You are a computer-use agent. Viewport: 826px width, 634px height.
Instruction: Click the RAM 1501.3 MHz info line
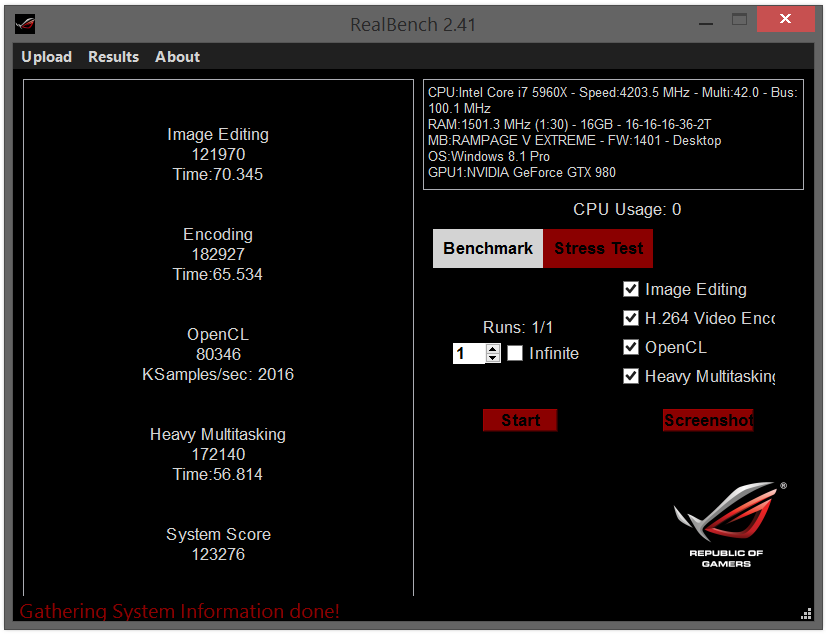[569, 125]
